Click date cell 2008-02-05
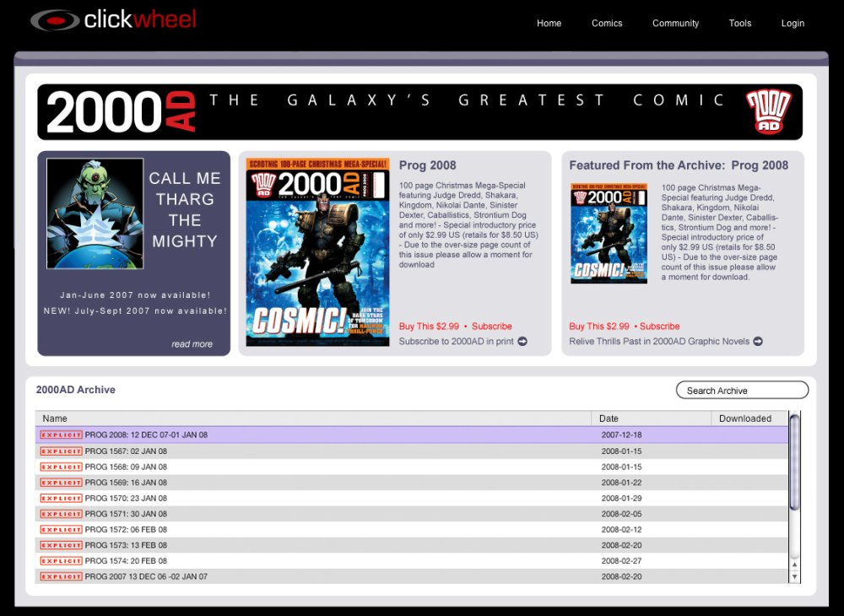Viewport: 844px width, 616px height. pos(622,514)
